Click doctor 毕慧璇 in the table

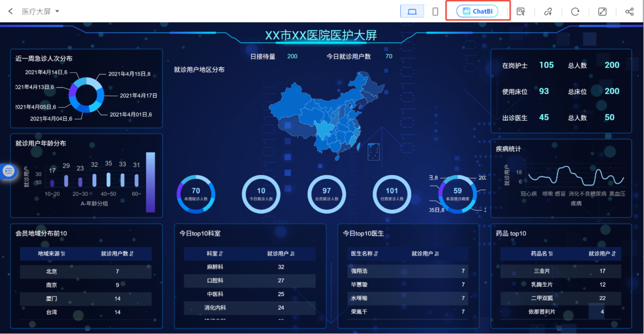pyautogui.click(x=359, y=285)
